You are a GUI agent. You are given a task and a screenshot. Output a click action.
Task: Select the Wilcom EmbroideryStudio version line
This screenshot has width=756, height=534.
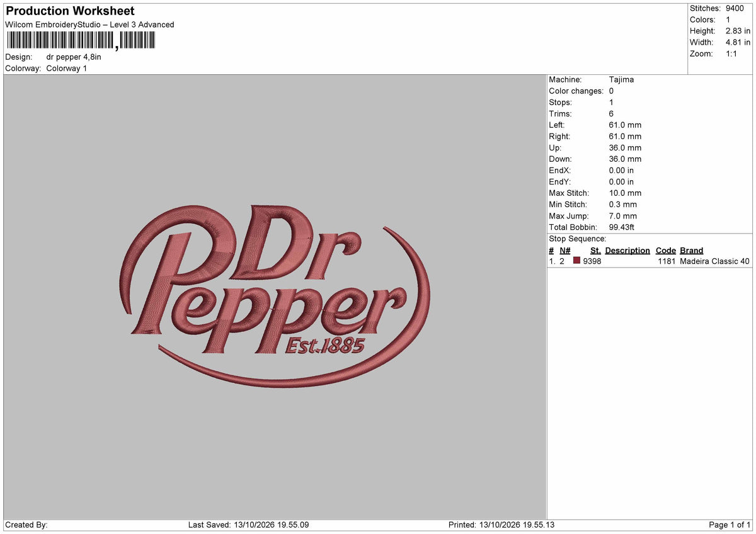point(89,25)
